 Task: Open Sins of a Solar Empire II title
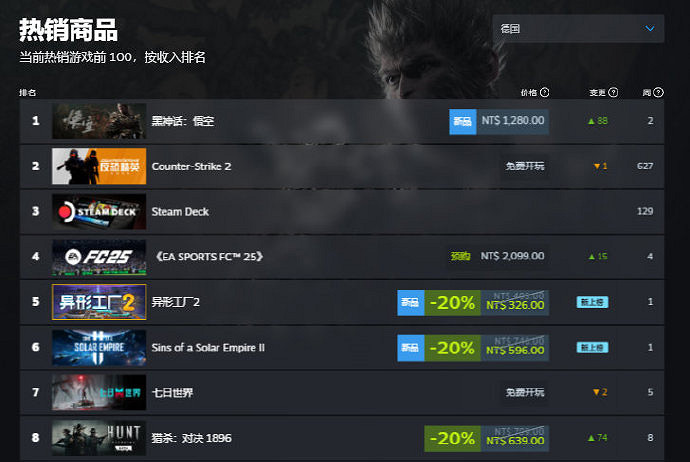point(208,348)
